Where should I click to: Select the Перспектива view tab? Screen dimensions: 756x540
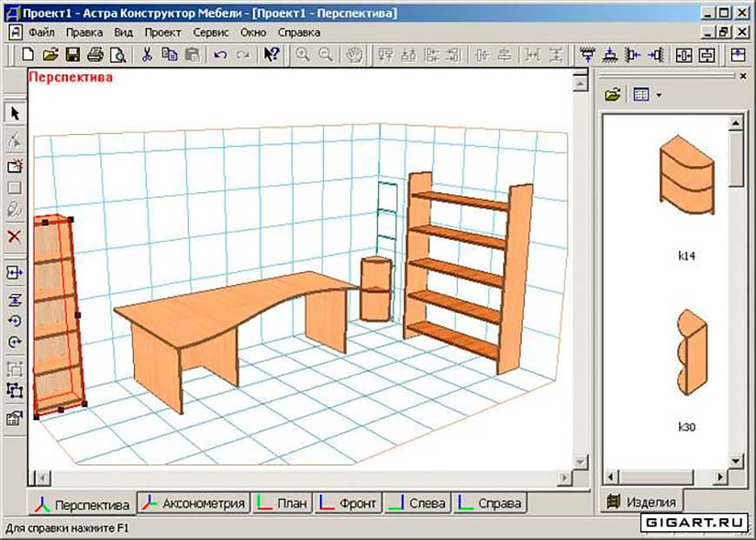(82, 504)
